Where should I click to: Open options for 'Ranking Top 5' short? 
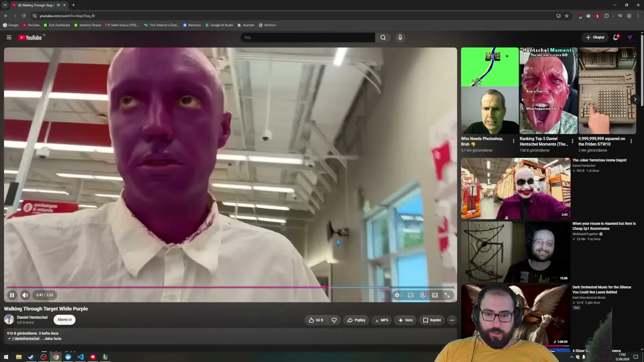click(x=573, y=141)
